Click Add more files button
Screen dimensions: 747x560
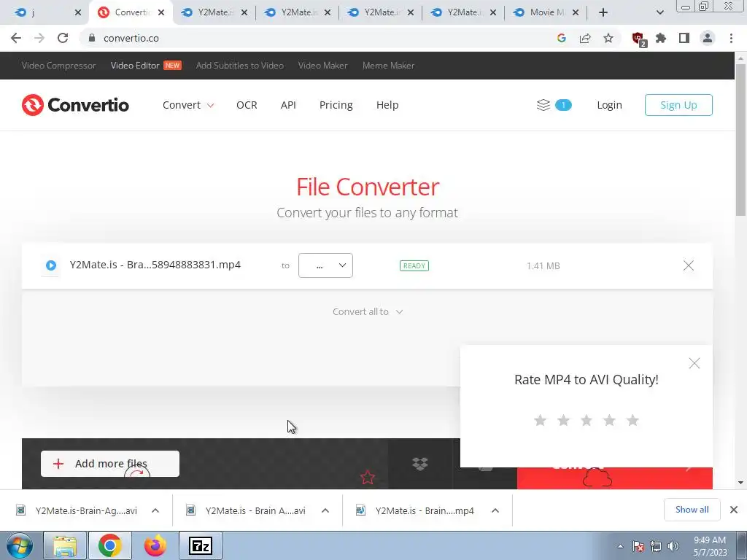pos(110,463)
